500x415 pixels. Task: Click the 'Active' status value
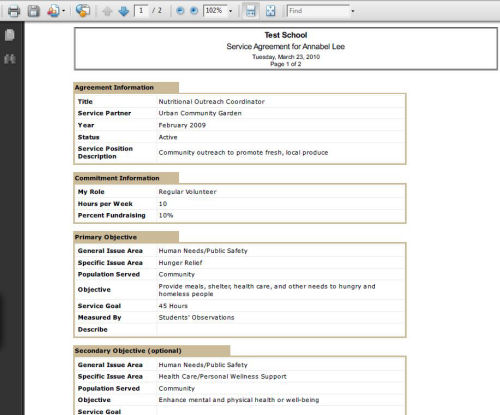168,137
